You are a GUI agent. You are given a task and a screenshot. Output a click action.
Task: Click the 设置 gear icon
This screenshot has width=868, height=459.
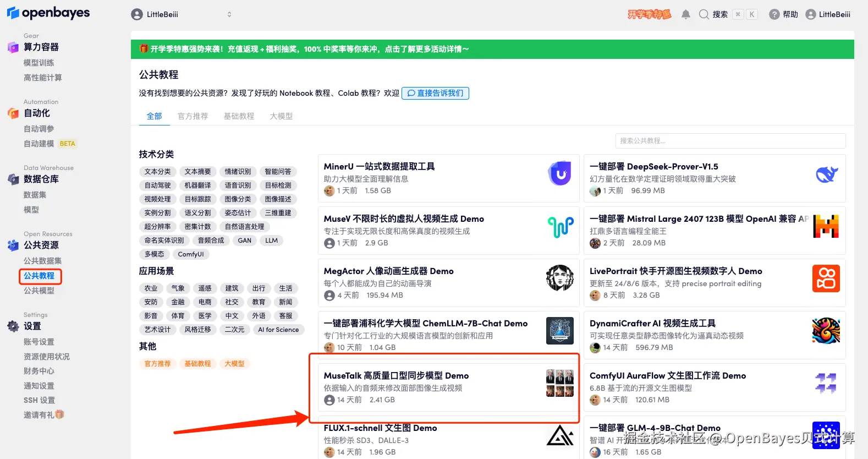13,326
